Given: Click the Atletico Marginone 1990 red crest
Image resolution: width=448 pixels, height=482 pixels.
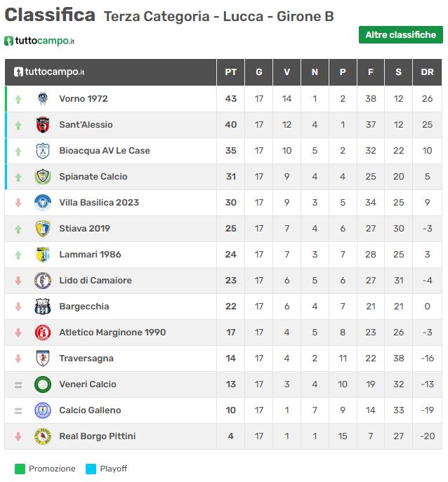Looking at the screenshot, I should (x=43, y=333).
